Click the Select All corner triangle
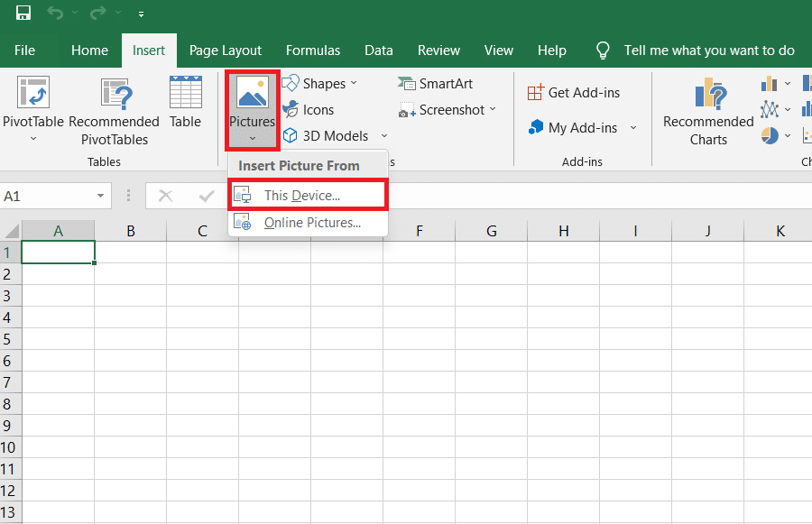 click(12, 230)
